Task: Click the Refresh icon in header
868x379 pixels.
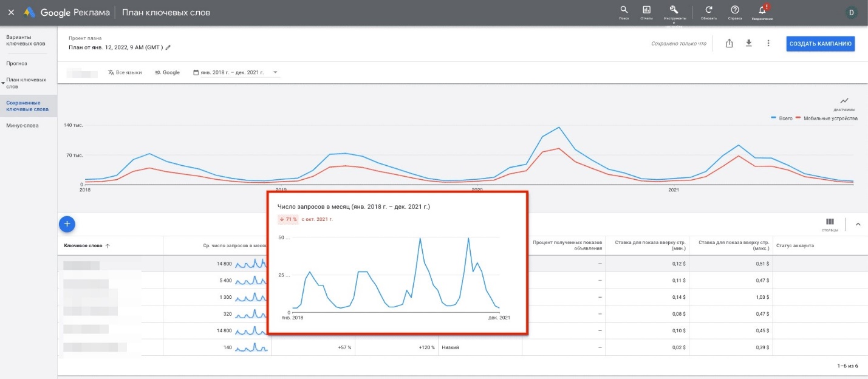Action: [708, 10]
